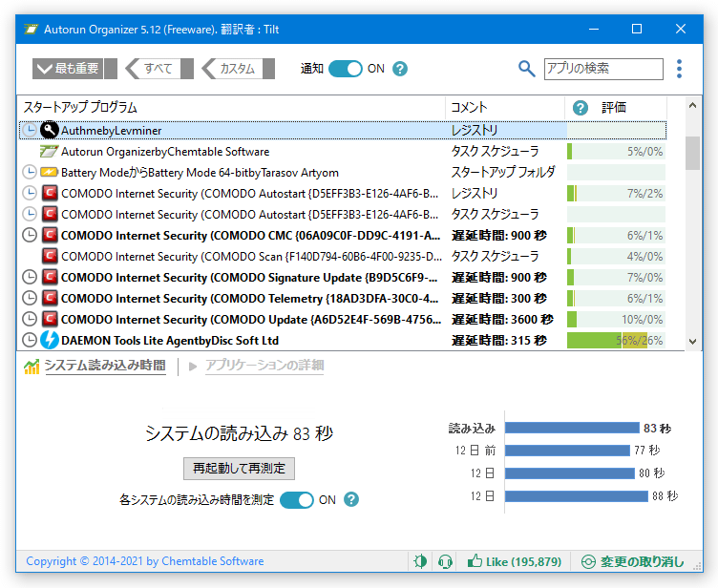The height and width of the screenshot is (588, 718).
Task: Click the DAEMON Tools lightning icon
Action: click(x=50, y=340)
